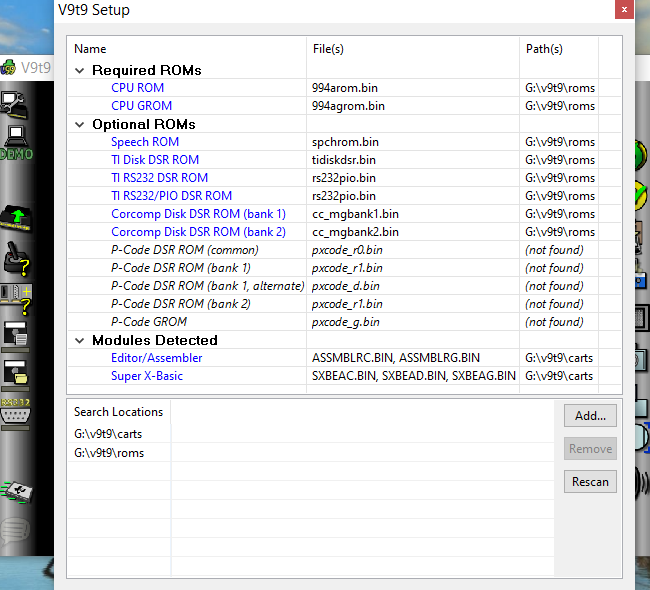Viewport: 650px width, 590px height.
Task: Click ASSMBLRC.BIN, ASSMBLRG.BIN file cell
Action: click(x=395, y=358)
